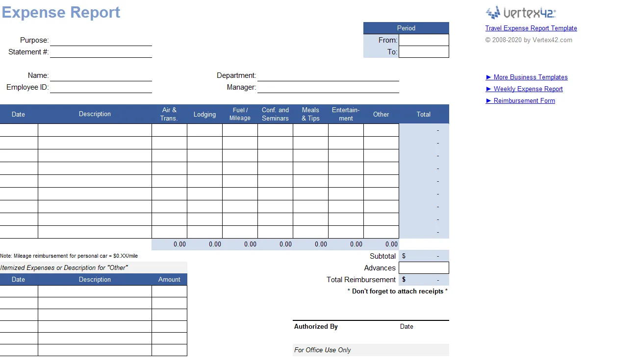The width and height of the screenshot is (637, 364).
Task: Click the main table Description header
Action: [x=95, y=114]
